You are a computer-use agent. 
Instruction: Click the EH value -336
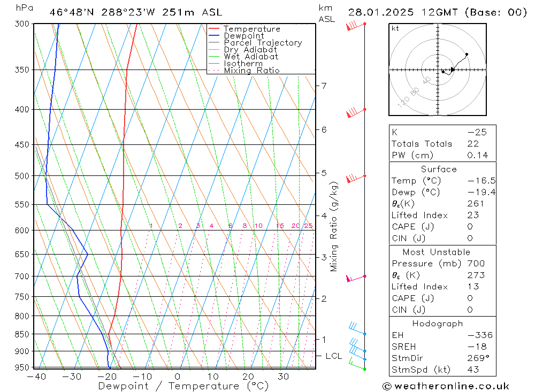click(x=480, y=335)
